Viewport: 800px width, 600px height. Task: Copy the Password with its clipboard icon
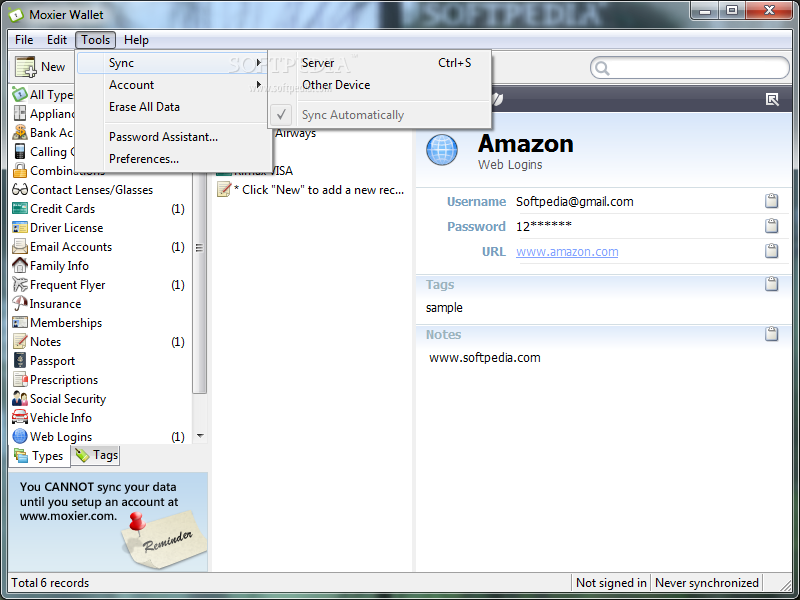coord(771,226)
